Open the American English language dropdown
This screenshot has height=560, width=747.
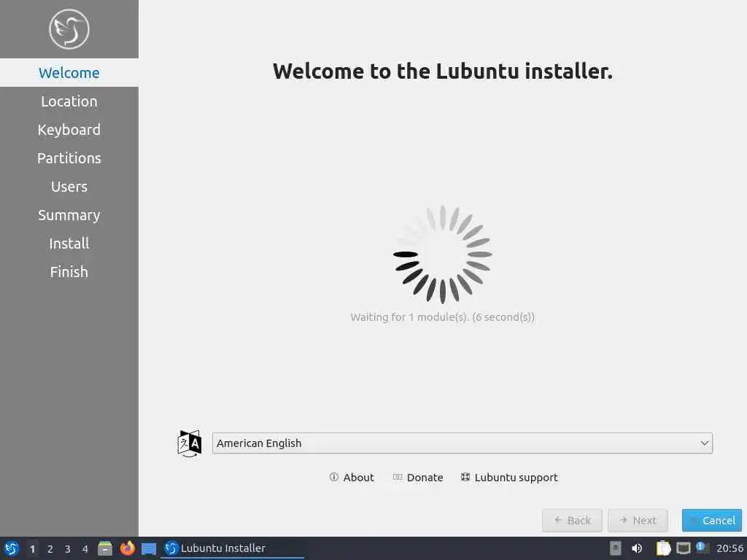click(462, 443)
